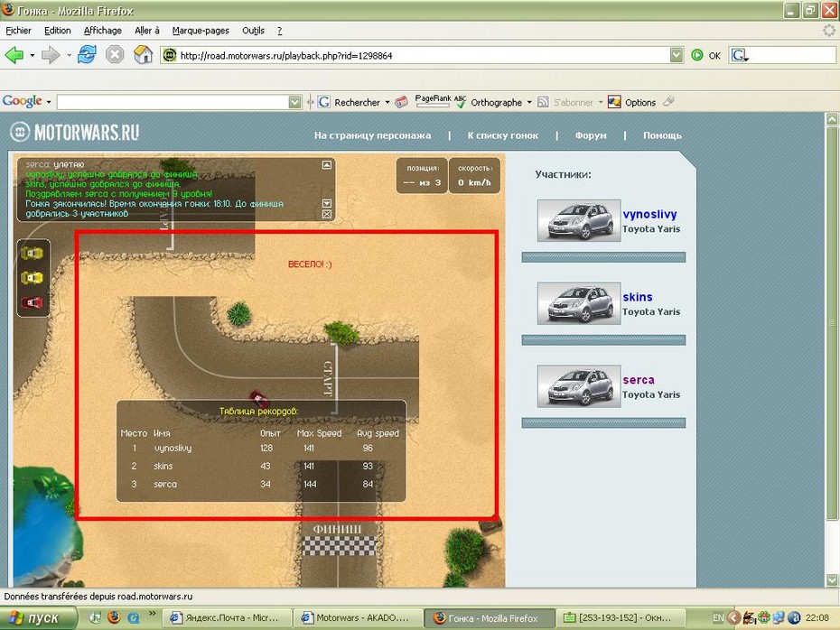Click the progress bar under serca

point(603,422)
